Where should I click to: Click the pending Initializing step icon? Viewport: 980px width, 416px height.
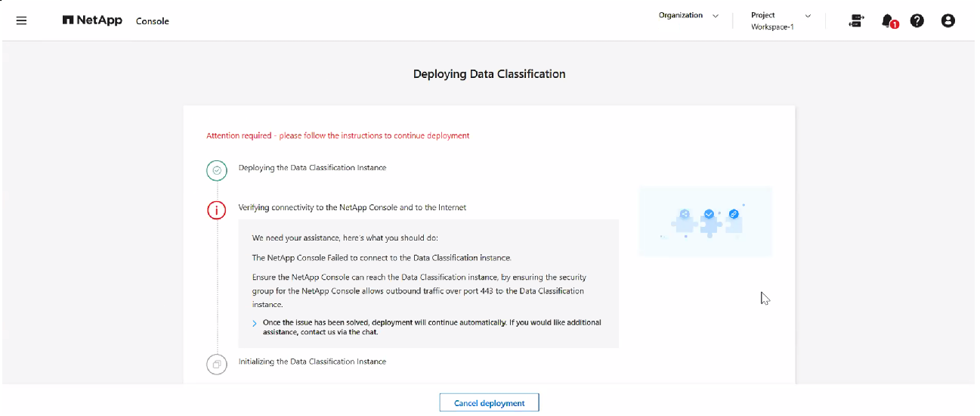pos(217,365)
